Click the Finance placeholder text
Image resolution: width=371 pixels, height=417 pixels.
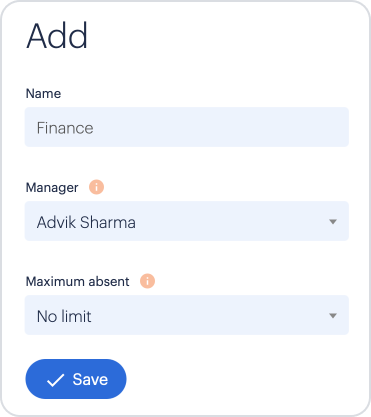point(65,128)
